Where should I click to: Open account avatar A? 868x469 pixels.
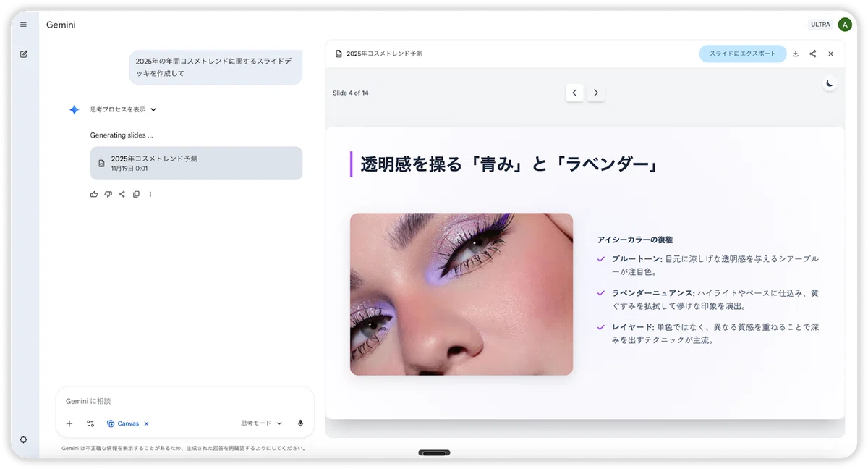pyautogui.click(x=845, y=25)
